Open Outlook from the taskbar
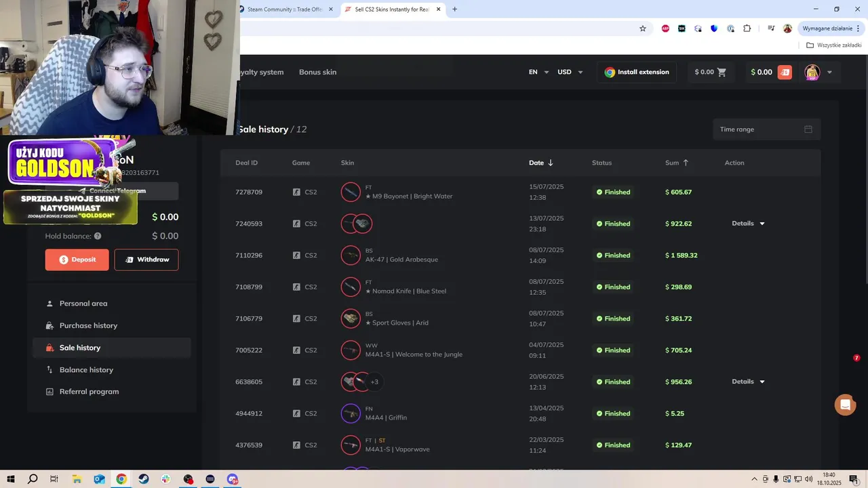 point(99,479)
